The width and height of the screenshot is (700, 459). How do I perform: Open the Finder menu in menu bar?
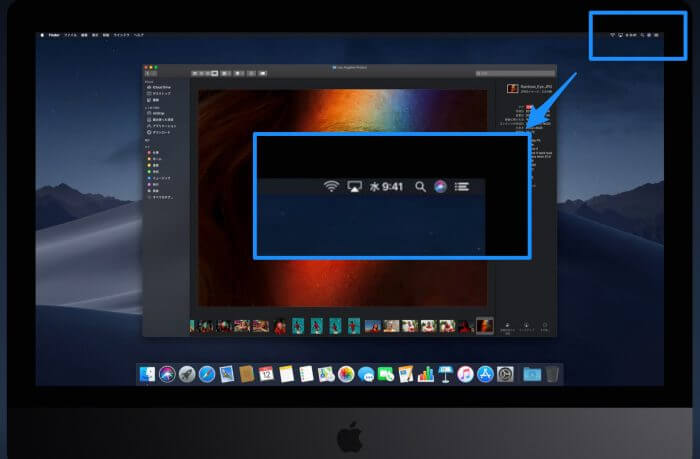54,35
